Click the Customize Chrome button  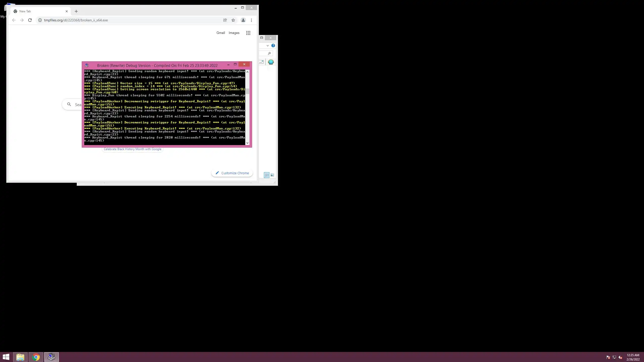click(x=232, y=173)
